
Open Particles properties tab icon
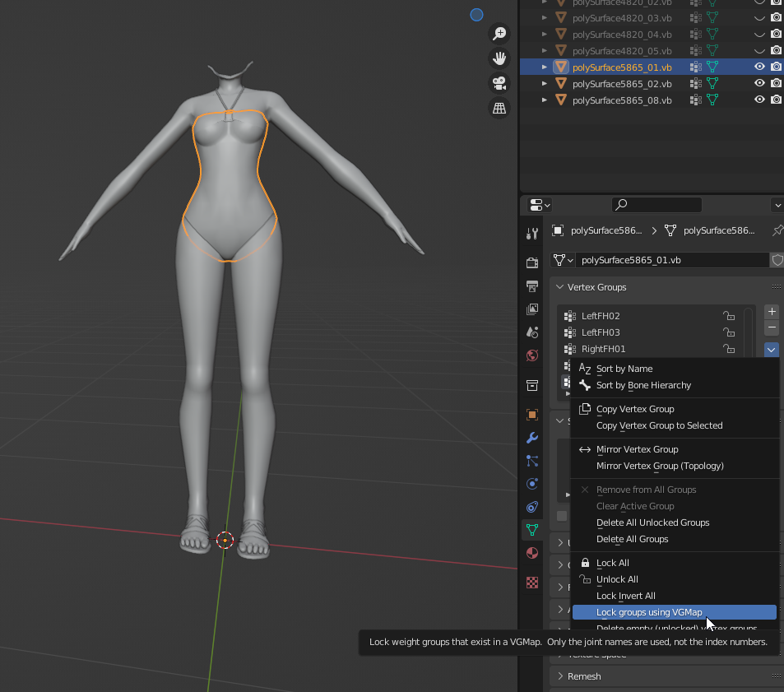(532, 461)
